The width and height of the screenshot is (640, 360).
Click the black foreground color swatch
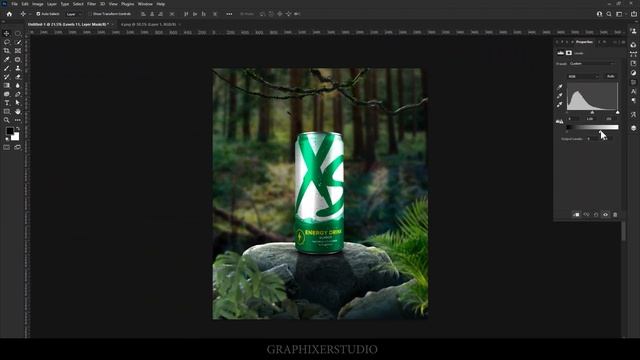tap(9, 131)
